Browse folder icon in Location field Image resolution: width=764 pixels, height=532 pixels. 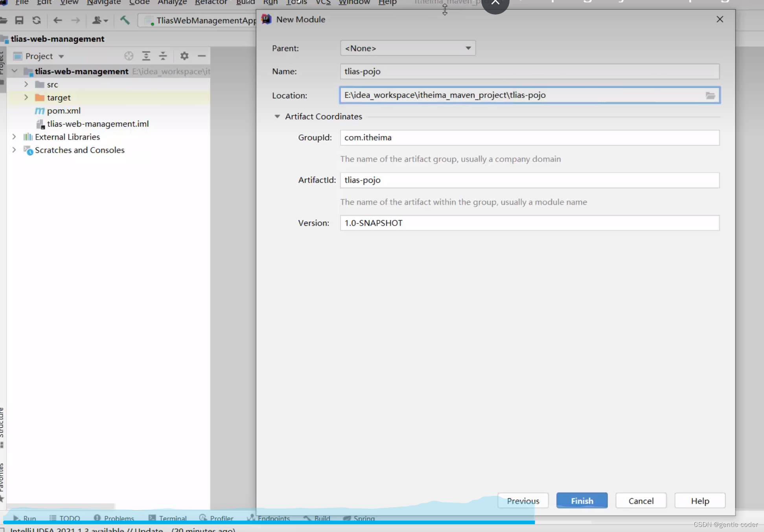[x=710, y=95]
